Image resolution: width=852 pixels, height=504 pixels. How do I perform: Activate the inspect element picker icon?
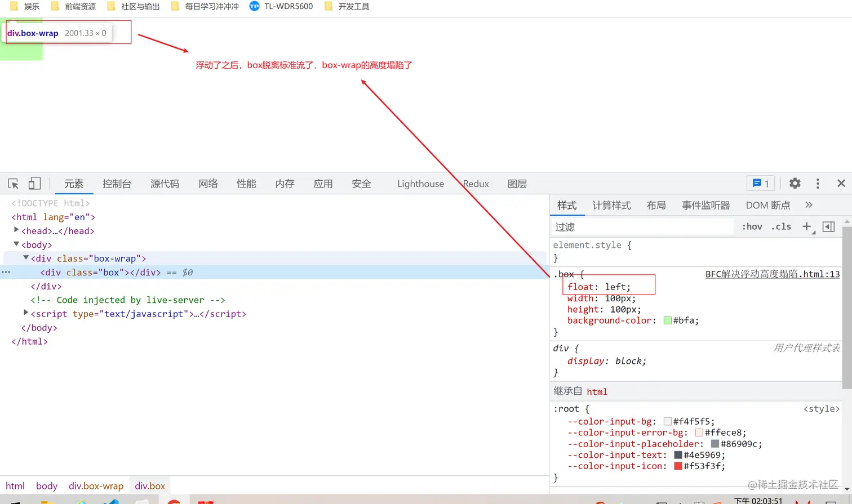(x=14, y=184)
